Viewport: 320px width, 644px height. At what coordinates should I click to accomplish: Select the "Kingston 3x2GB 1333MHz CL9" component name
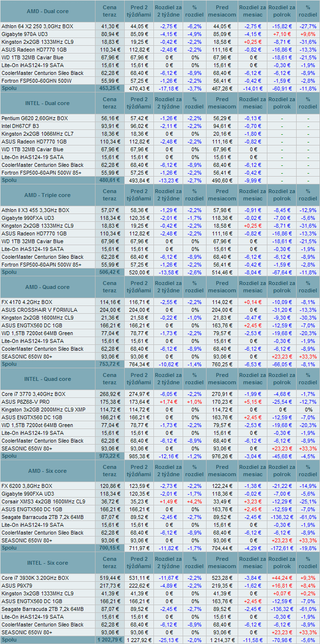[38, 594]
